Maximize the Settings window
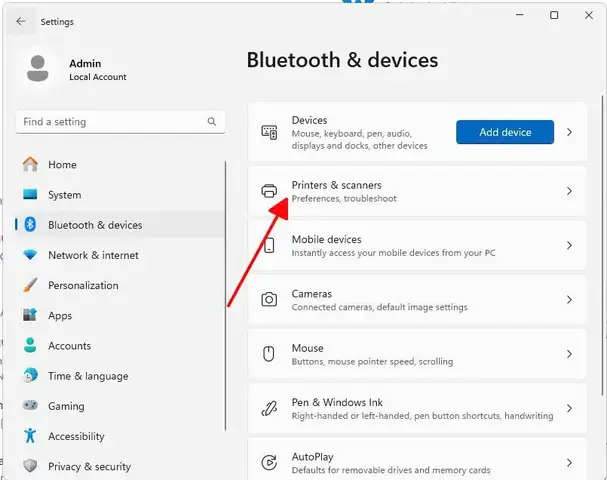The height and width of the screenshot is (480, 607). (x=554, y=15)
